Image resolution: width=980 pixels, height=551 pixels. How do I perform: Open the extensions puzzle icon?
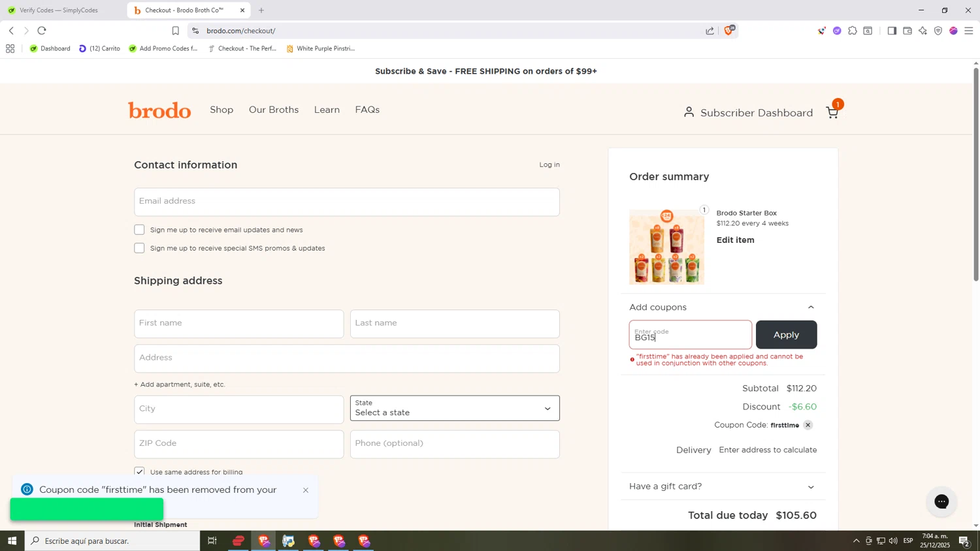pos(853,31)
